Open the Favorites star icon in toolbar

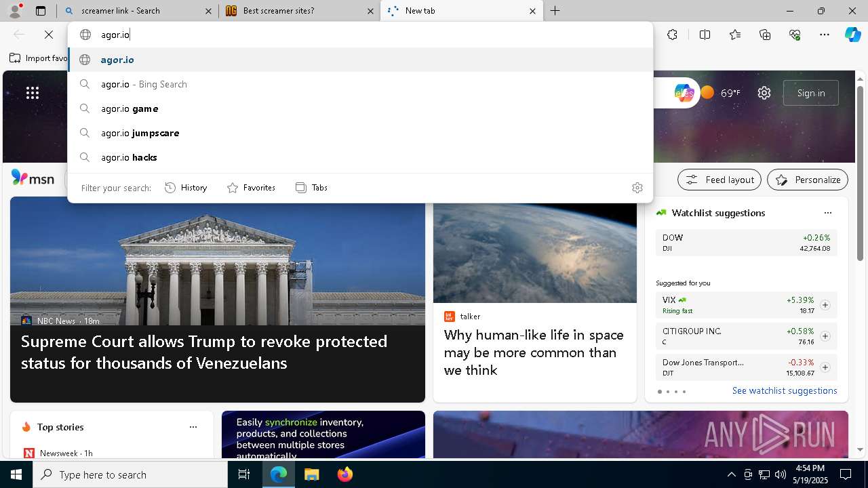pos(735,35)
